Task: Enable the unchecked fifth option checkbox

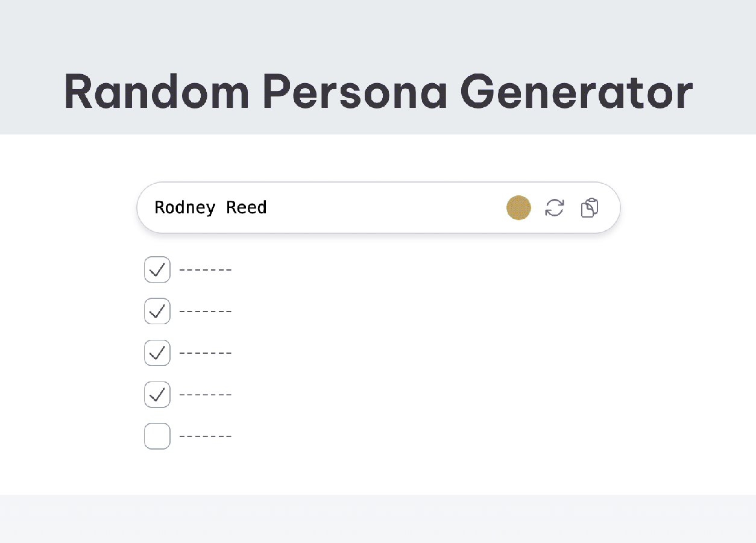Action: (x=157, y=436)
